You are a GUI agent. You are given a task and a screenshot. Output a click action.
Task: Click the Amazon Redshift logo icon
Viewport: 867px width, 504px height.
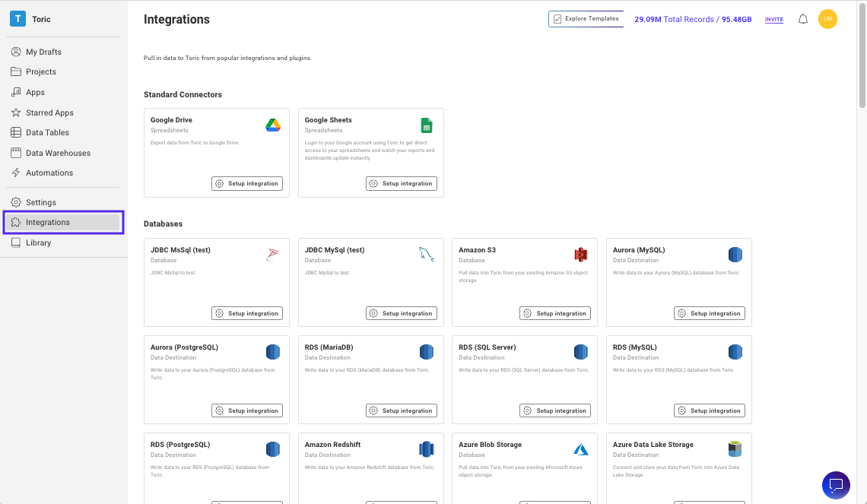pyautogui.click(x=427, y=449)
